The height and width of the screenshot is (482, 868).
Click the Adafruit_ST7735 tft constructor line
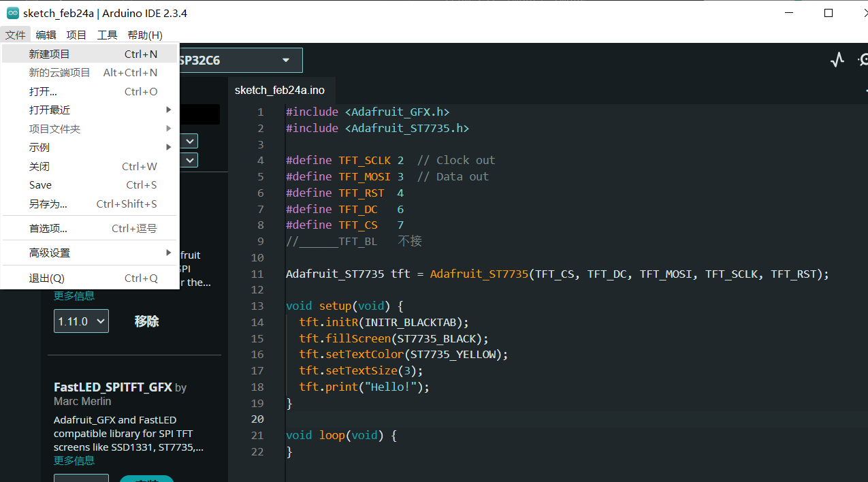pyautogui.click(x=558, y=274)
